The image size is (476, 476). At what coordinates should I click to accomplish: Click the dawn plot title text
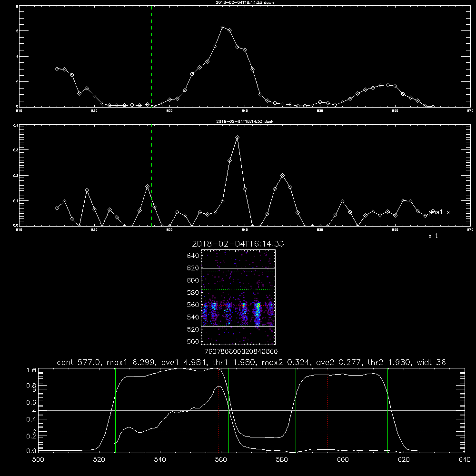245,2
